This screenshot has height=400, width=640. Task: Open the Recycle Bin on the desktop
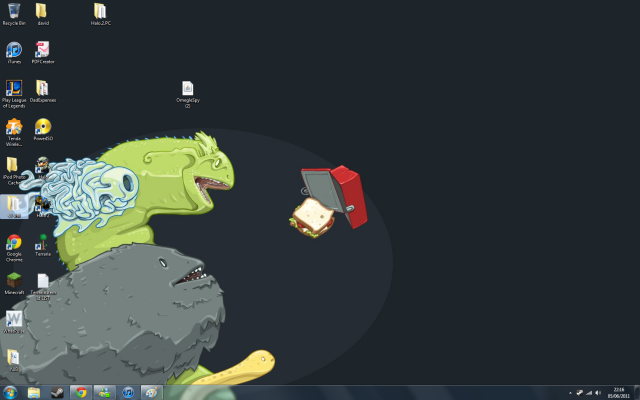(x=14, y=12)
